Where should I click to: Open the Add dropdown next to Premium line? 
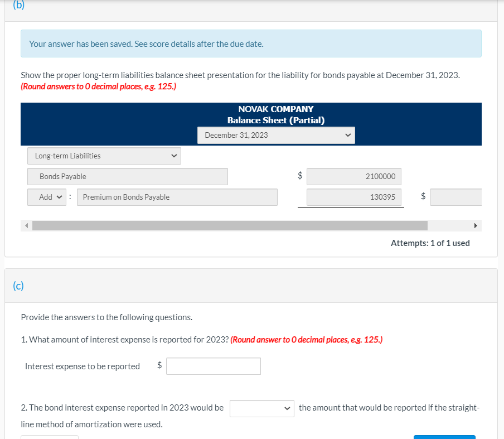click(x=47, y=197)
